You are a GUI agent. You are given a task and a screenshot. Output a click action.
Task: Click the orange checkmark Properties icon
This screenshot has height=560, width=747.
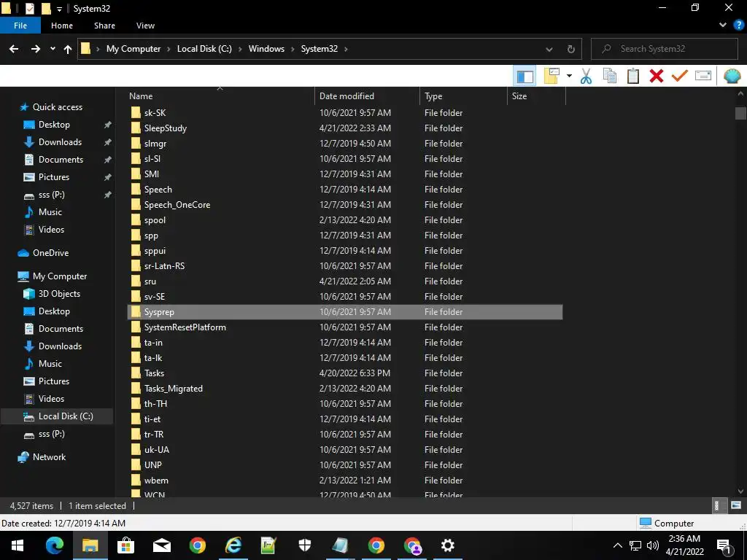coord(680,76)
